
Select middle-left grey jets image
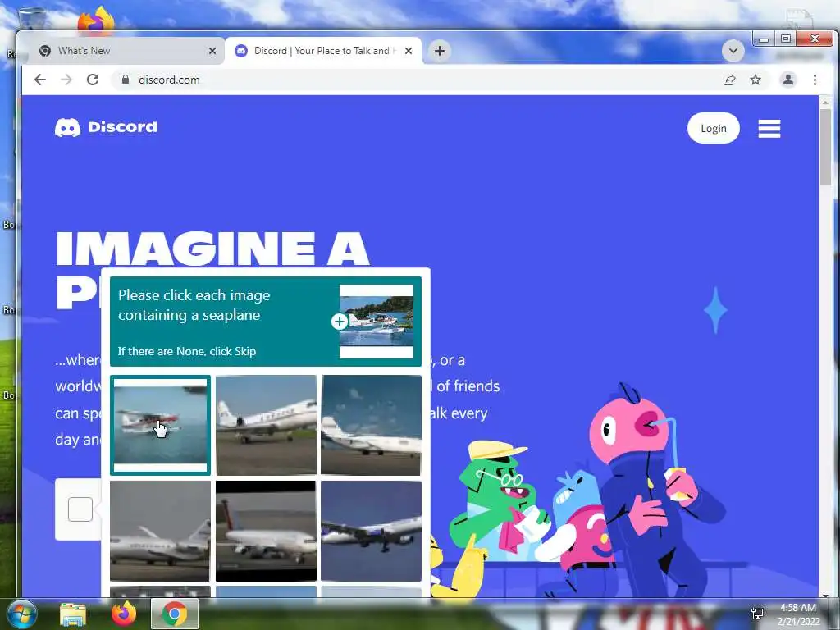tap(160, 531)
